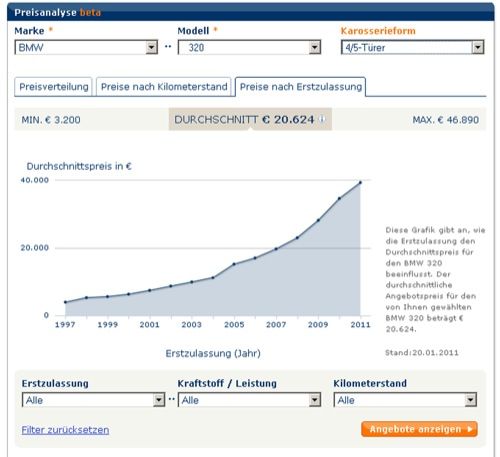Click the 2007 data point on chart
Image resolution: width=500 pixels, height=457 pixels.
pos(276,249)
